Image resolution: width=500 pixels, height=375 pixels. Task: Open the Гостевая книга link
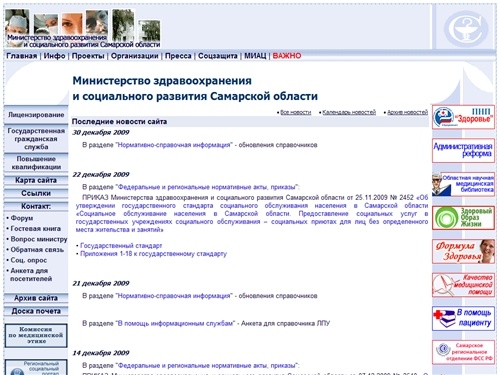(x=36, y=229)
